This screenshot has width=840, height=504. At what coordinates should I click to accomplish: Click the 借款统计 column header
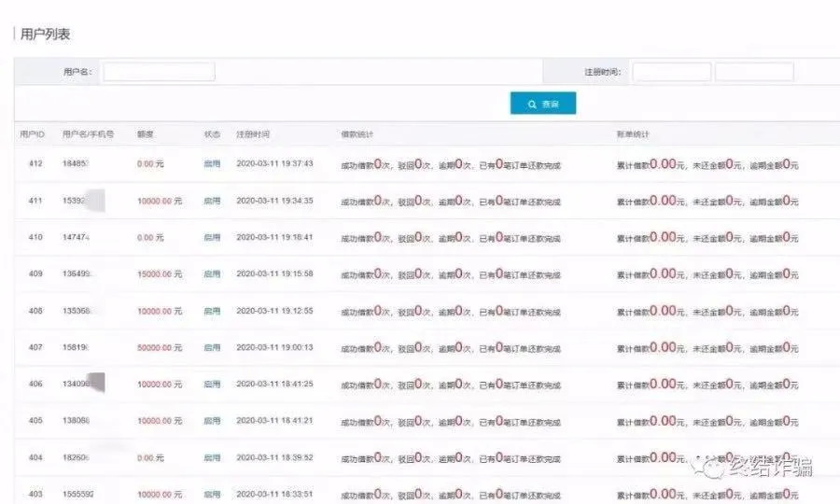[x=357, y=134]
